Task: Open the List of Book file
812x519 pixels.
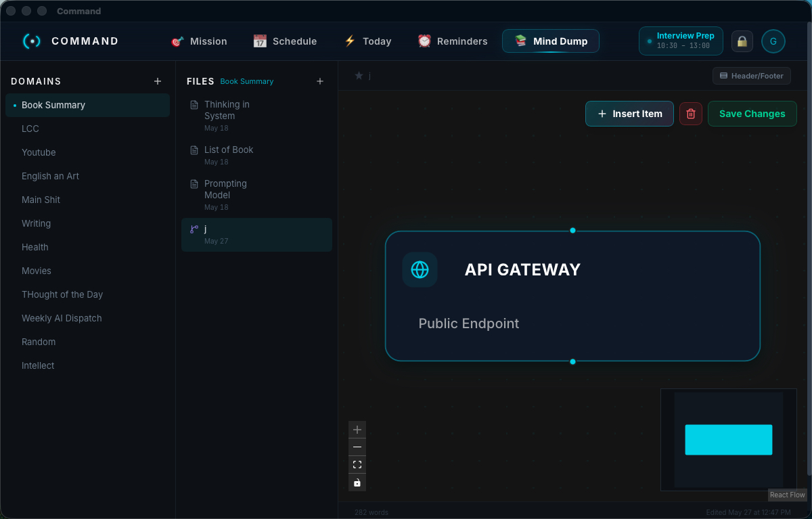Action: click(256, 155)
